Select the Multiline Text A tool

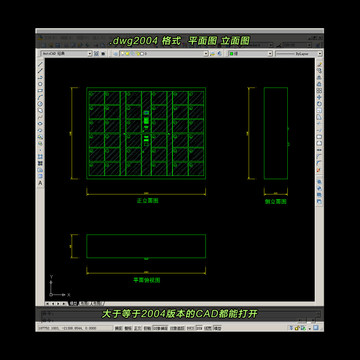coord(40,183)
